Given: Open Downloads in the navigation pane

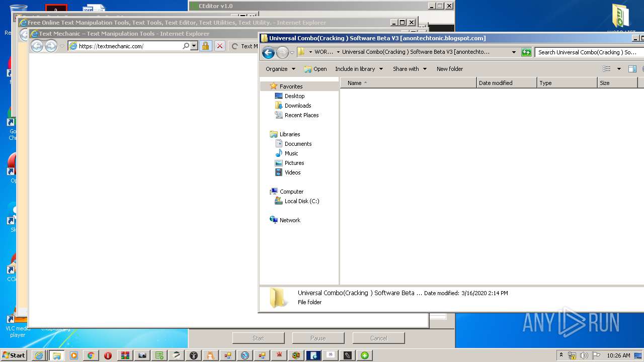Looking at the screenshot, I should pyautogui.click(x=298, y=106).
